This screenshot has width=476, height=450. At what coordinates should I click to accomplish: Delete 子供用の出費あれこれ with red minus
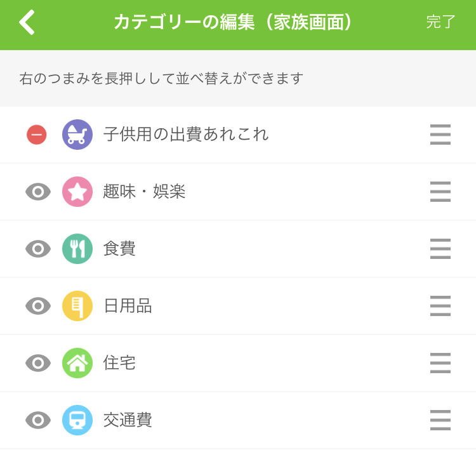click(x=37, y=135)
